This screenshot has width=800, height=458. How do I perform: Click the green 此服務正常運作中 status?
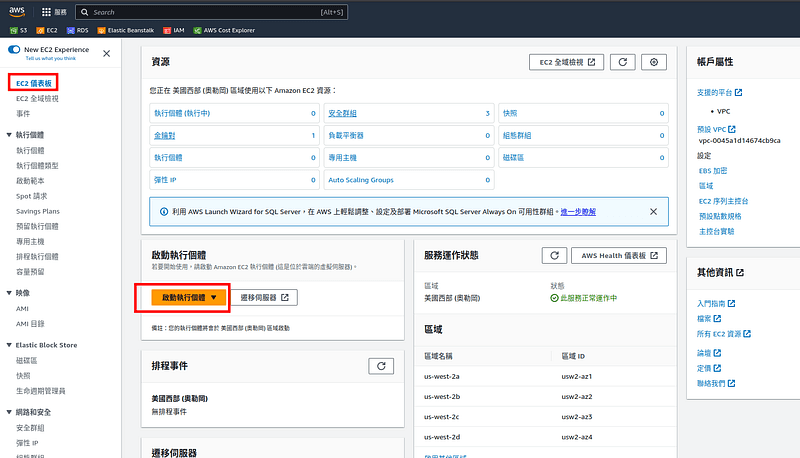click(x=584, y=298)
